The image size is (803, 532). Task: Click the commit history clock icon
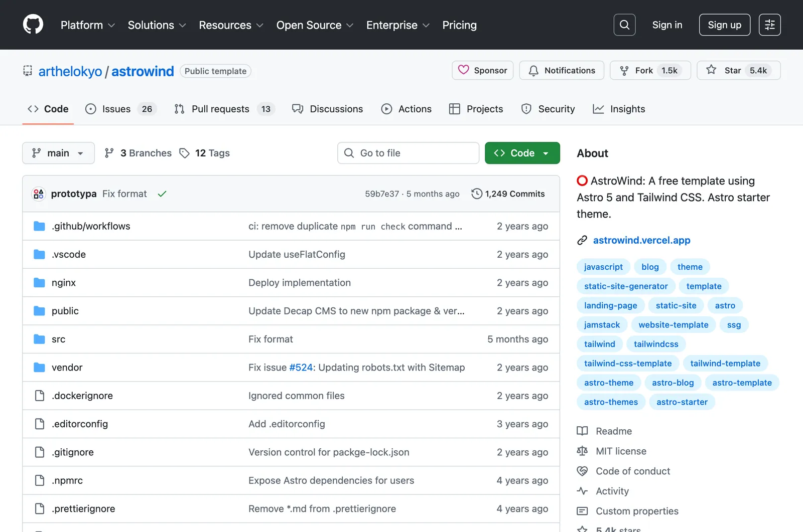pos(477,194)
